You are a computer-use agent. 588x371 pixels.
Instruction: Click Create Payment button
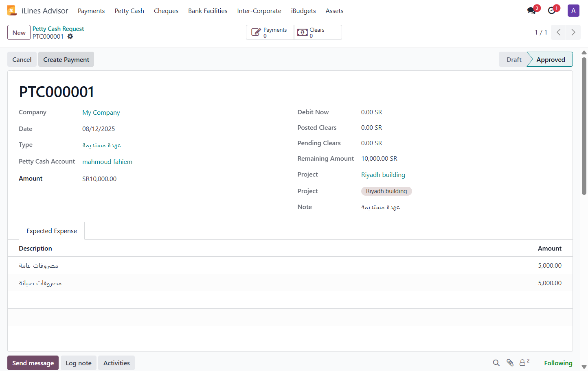tap(66, 59)
